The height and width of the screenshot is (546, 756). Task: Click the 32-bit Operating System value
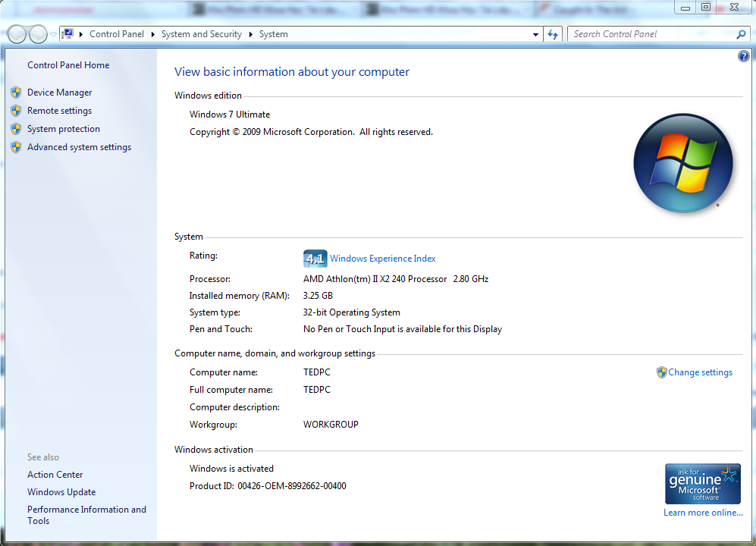[x=352, y=312]
